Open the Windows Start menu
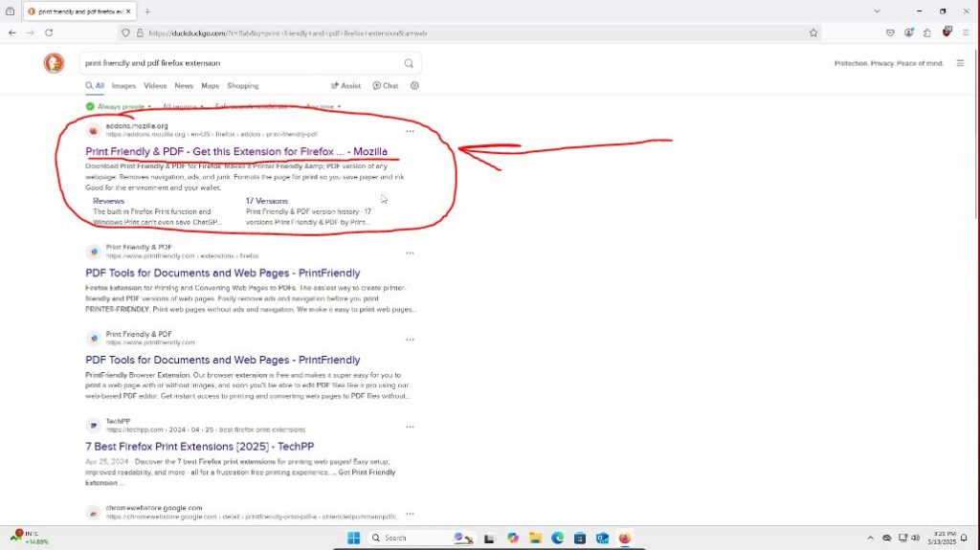Screen dimensions: 980x550 point(354,538)
